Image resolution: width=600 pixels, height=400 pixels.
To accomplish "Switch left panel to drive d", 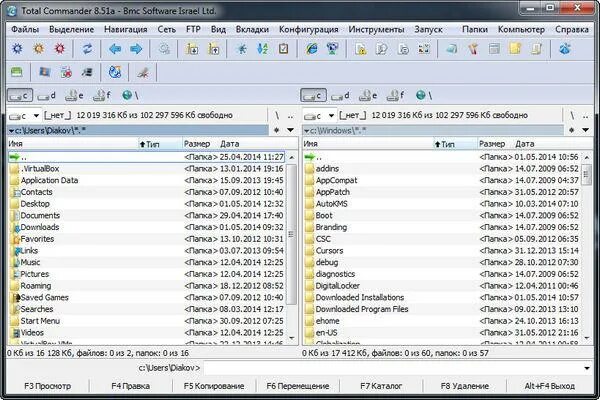I will (47, 95).
